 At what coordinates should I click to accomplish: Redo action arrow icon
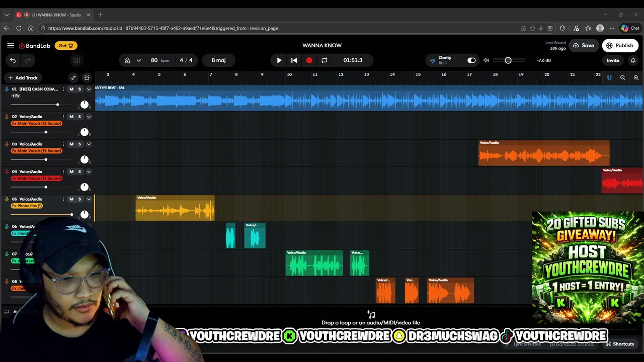[28, 60]
